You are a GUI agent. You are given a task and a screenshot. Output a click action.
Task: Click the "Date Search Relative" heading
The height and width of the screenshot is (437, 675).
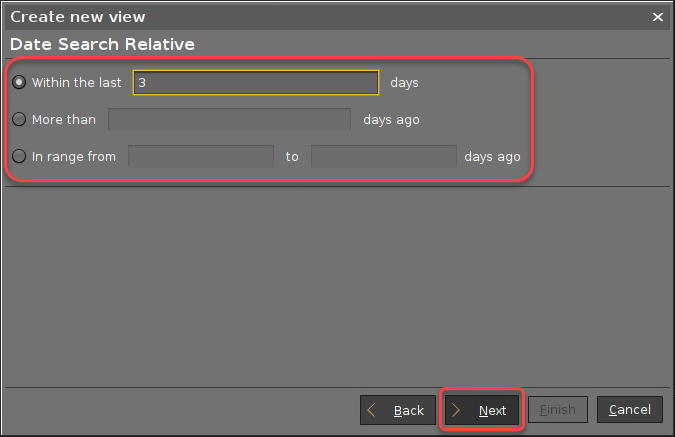coord(102,45)
